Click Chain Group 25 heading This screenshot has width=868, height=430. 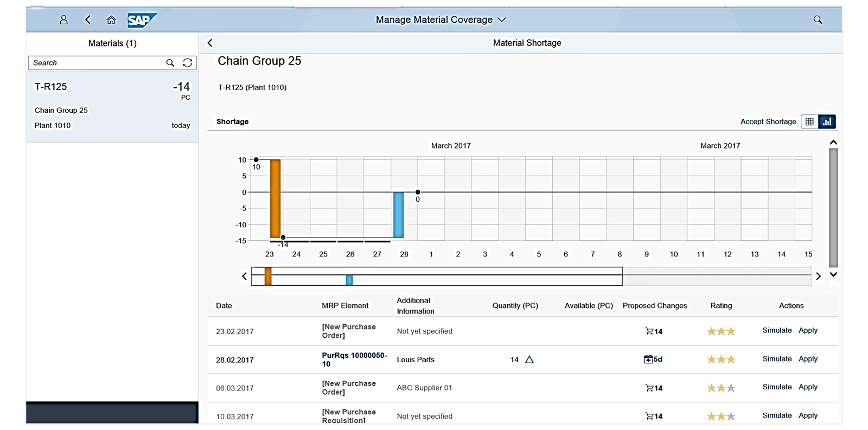click(259, 61)
